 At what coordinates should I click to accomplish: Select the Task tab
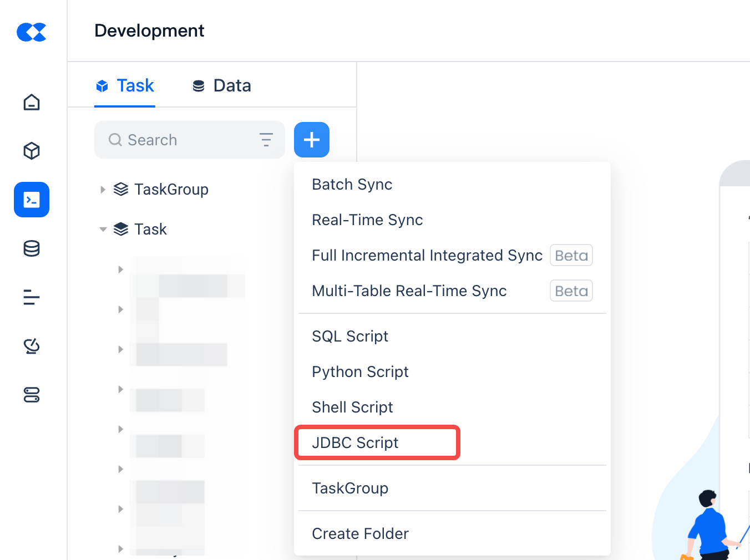(125, 86)
